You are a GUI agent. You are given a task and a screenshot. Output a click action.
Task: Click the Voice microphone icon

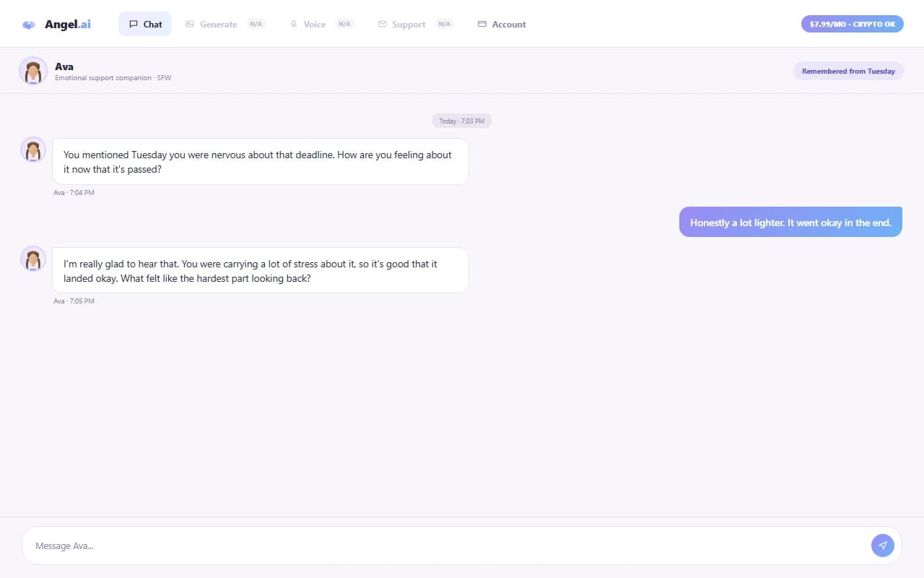294,24
